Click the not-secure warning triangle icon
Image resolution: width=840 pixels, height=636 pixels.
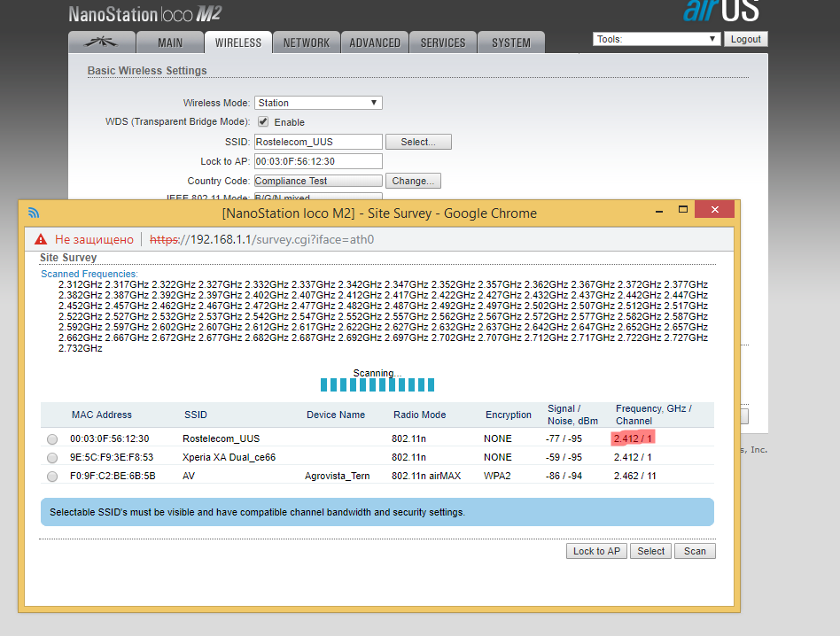pos(41,239)
